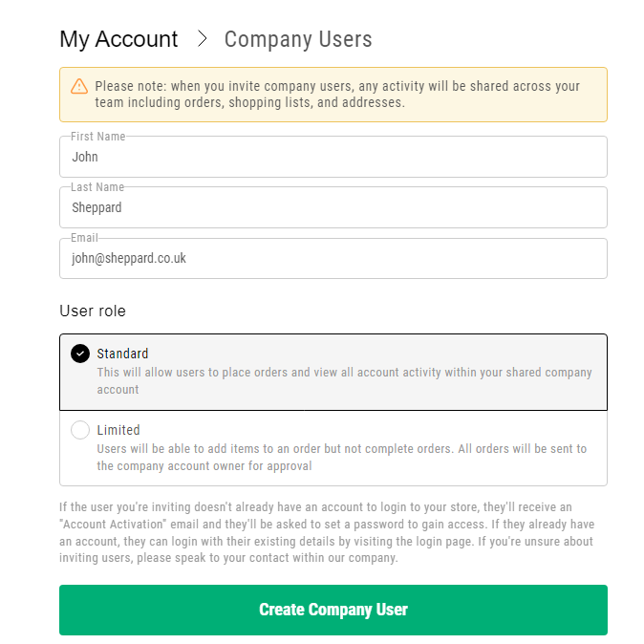This screenshot has height=644, width=644.
Task: Click the "Please note" warning banner text
Action: pos(337,94)
